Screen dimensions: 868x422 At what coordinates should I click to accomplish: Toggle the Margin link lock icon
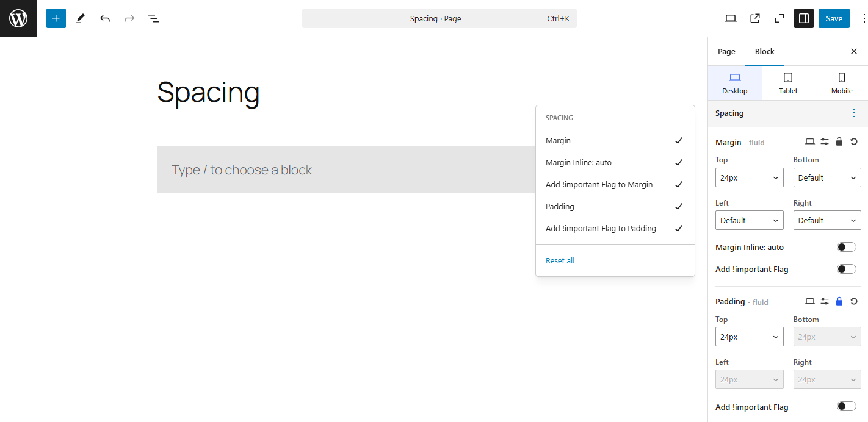point(839,141)
